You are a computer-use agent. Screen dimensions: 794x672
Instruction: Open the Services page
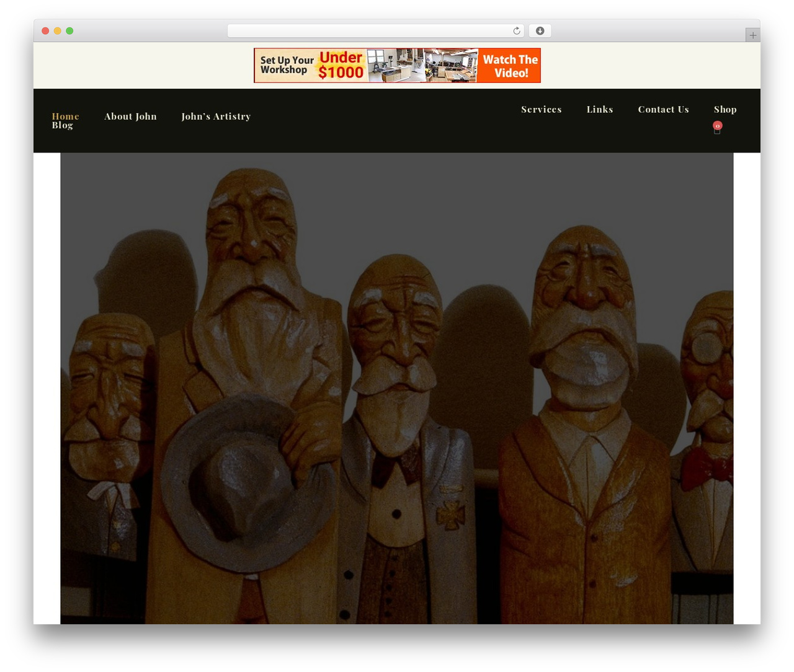click(542, 109)
